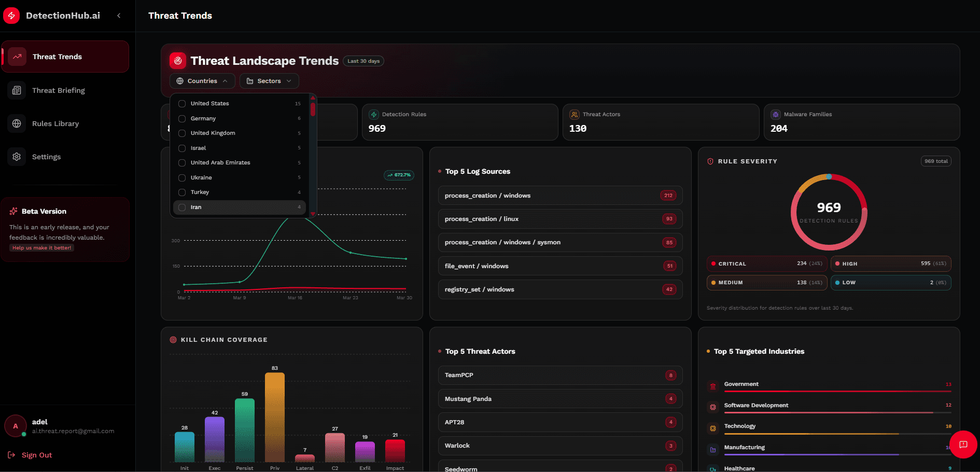Open the floating feedback chat bubble
The width and height of the screenshot is (980, 472).
click(963, 445)
